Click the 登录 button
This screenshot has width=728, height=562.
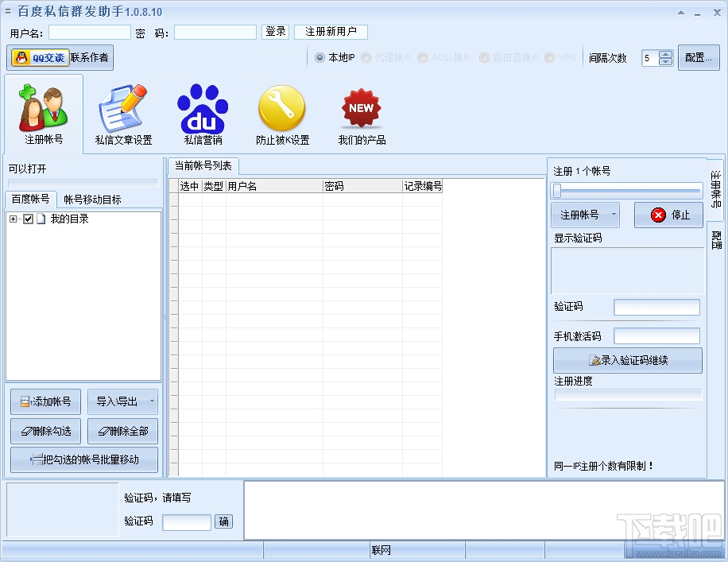pyautogui.click(x=275, y=32)
